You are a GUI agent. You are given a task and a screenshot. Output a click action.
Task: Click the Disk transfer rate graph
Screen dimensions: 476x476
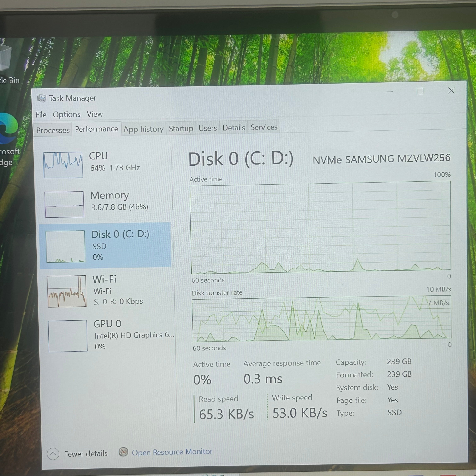click(x=322, y=319)
